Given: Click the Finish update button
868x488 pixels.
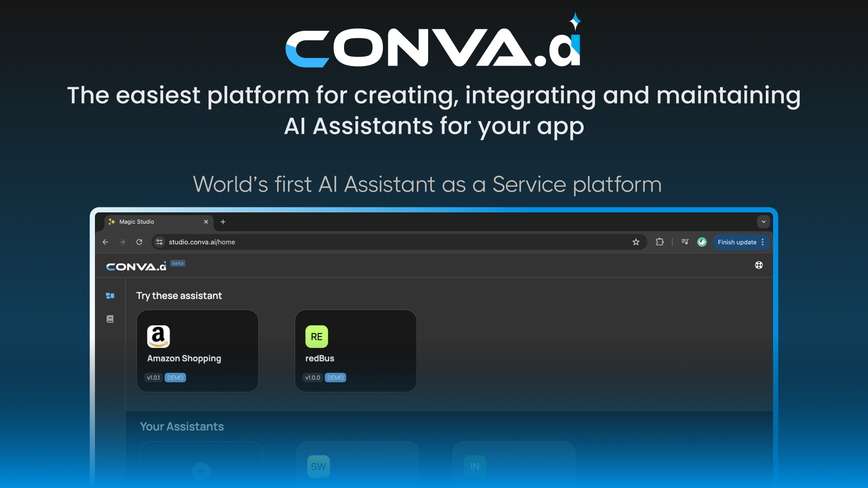Looking at the screenshot, I should 736,242.
